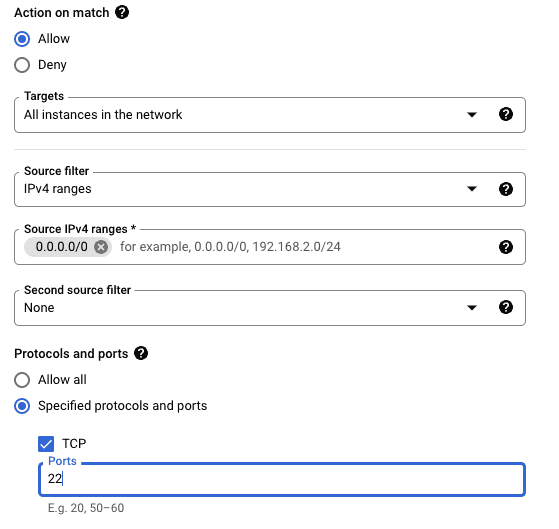Click the TCP Ports input field

[282, 479]
